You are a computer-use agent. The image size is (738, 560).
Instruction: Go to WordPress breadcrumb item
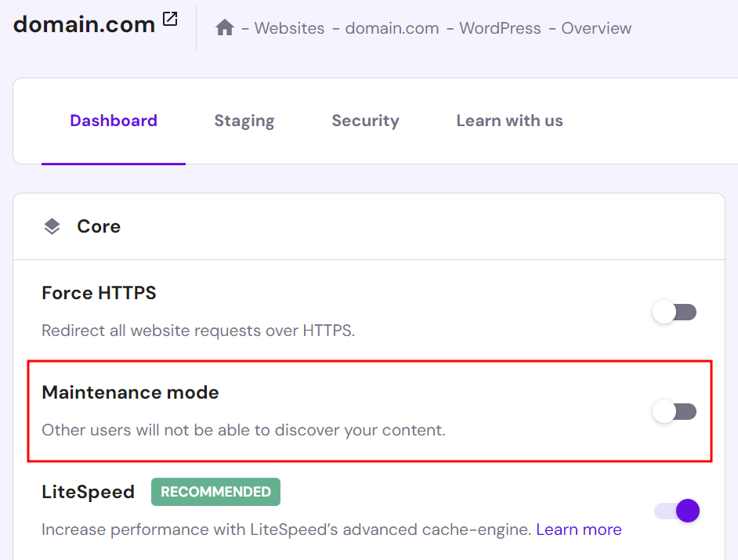click(x=500, y=28)
